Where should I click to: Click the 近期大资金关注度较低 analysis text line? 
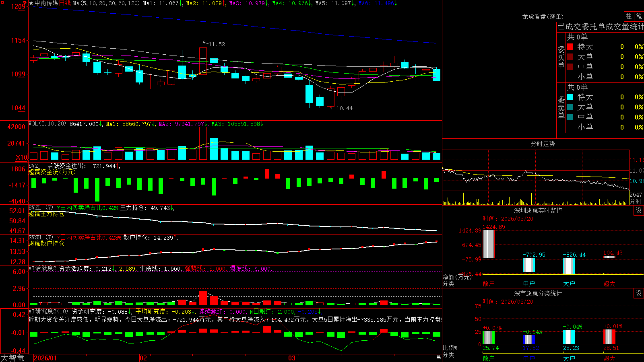coord(235,319)
